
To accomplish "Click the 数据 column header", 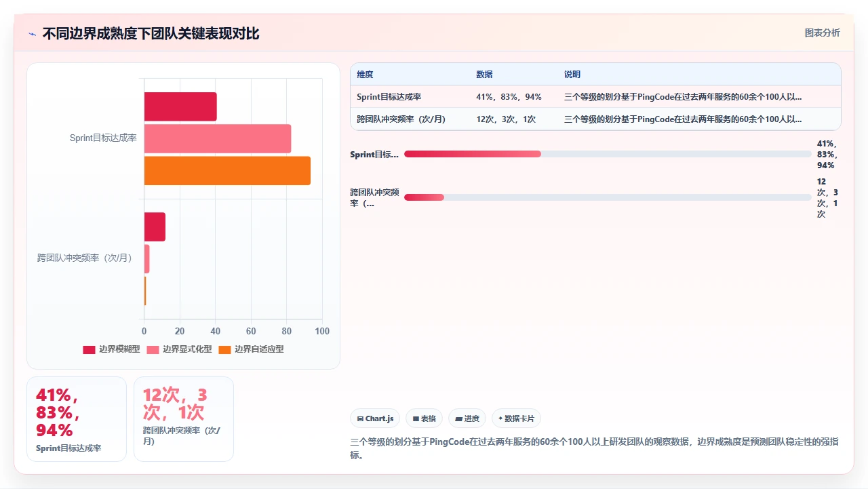I will (484, 75).
